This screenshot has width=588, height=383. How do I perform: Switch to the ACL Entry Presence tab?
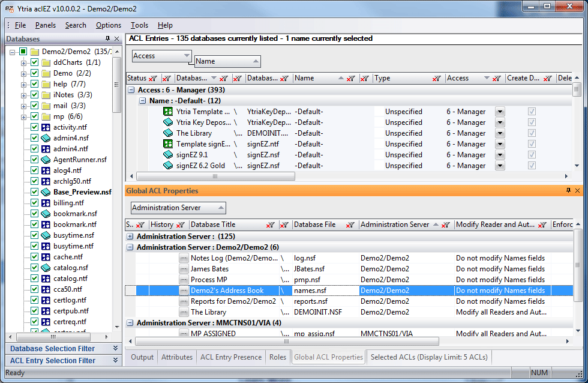tap(231, 357)
